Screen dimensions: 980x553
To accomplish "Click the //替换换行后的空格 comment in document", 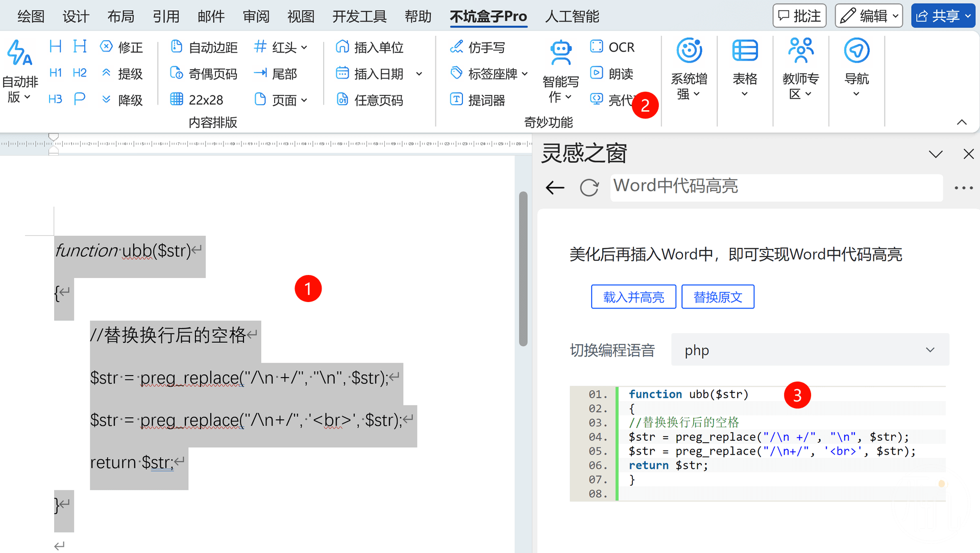I will point(168,336).
